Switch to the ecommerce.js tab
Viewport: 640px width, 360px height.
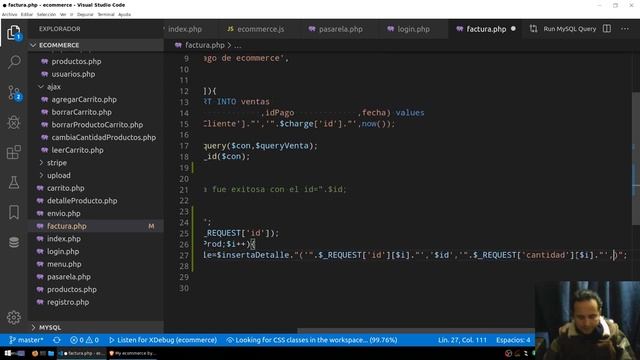(x=260, y=29)
